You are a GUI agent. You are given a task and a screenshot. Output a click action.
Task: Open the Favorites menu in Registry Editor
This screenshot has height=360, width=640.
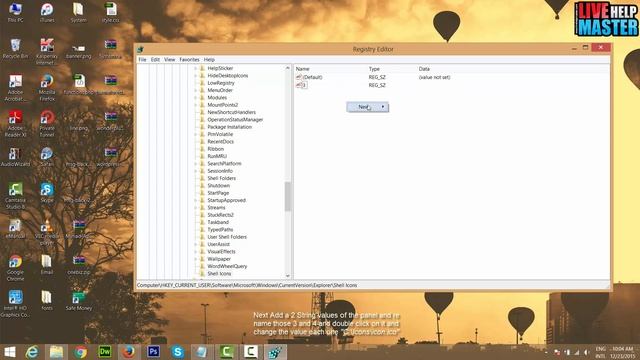[x=189, y=60]
